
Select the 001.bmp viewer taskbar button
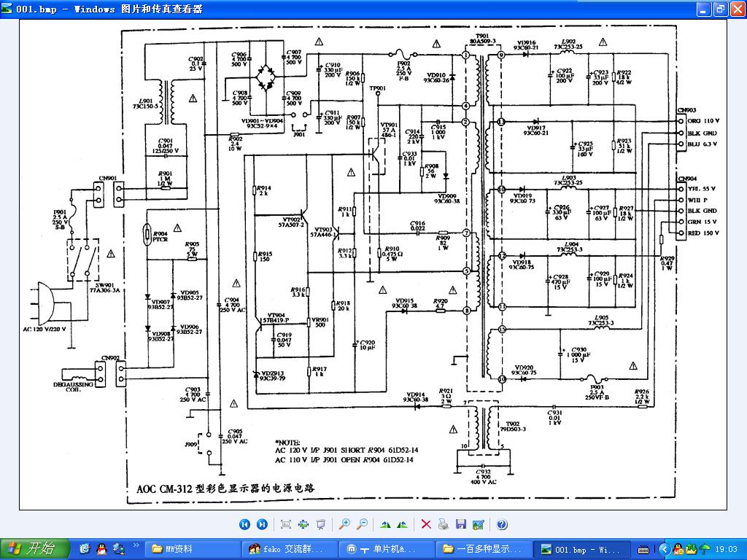point(582,549)
